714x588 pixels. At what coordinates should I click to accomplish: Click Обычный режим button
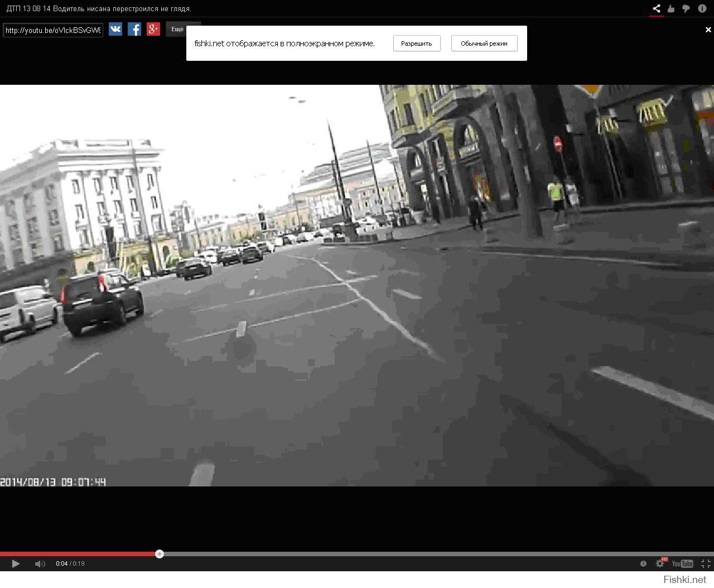[484, 44]
